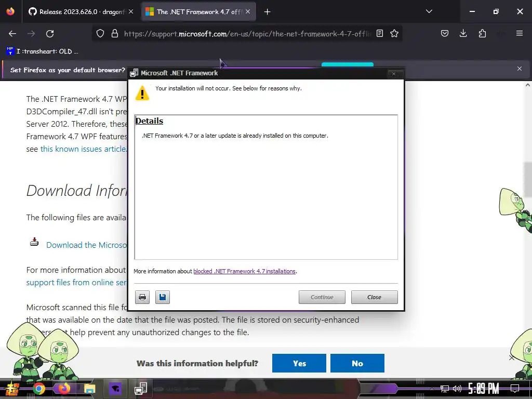Open the volume speaker tray icon
Viewport: 532px width, 399px height.
click(x=457, y=389)
